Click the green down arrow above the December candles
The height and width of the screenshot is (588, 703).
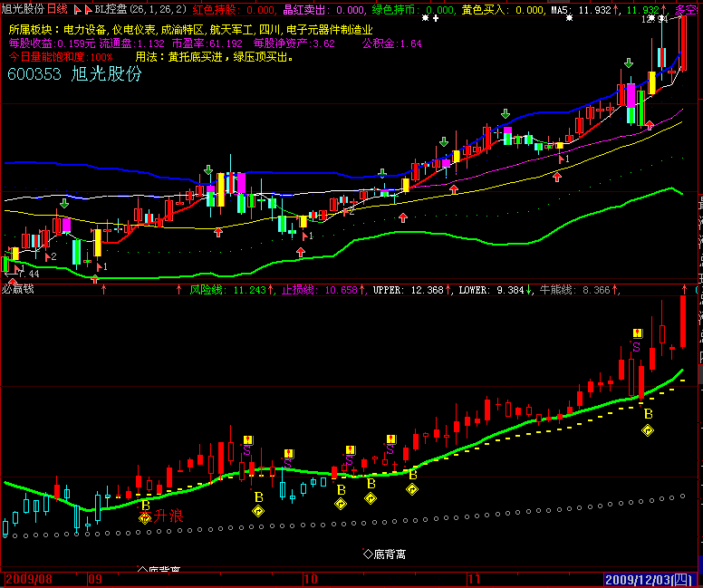point(629,63)
